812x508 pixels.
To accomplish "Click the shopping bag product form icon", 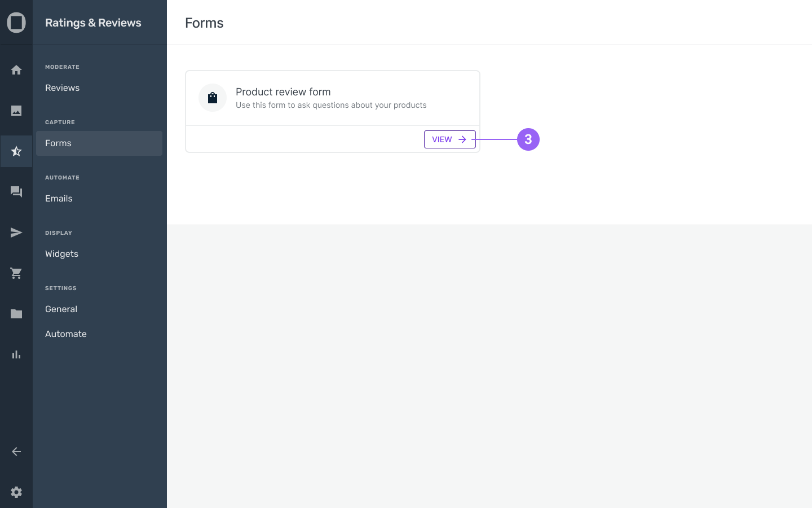I will tap(213, 98).
